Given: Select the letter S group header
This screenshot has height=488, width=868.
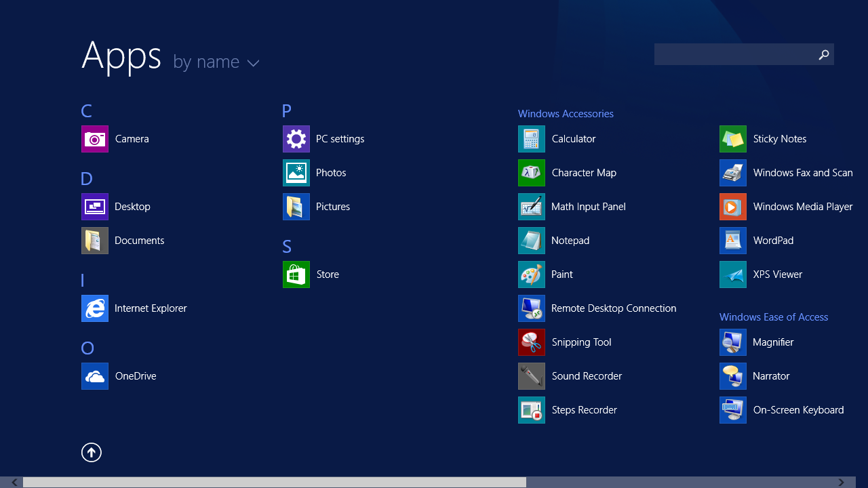Looking at the screenshot, I should 287,247.
